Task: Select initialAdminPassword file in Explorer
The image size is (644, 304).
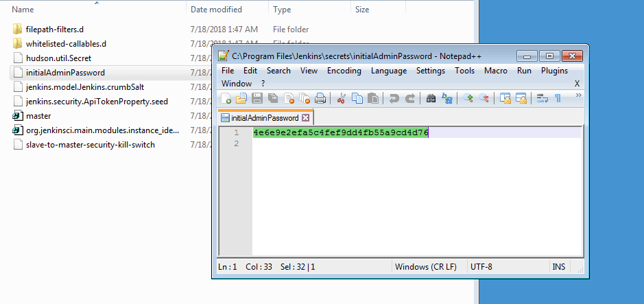Action: pos(65,72)
